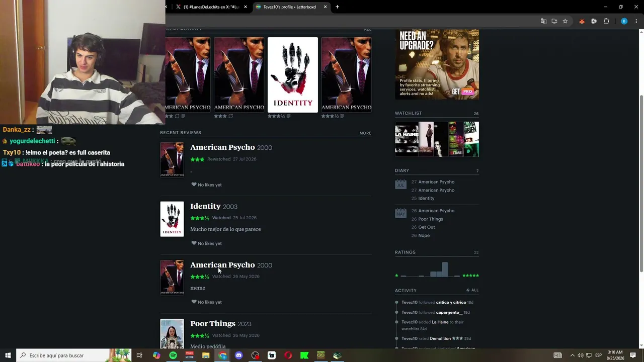Open the Diary section heading
644x362 pixels.
(402, 170)
